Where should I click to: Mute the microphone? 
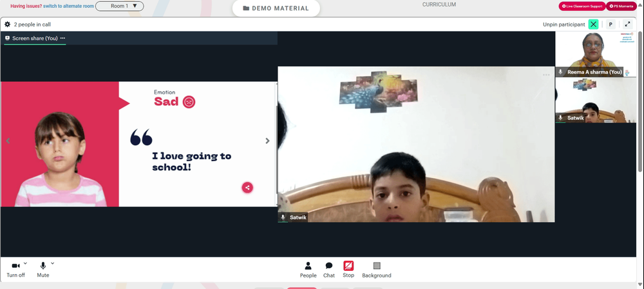point(43,270)
